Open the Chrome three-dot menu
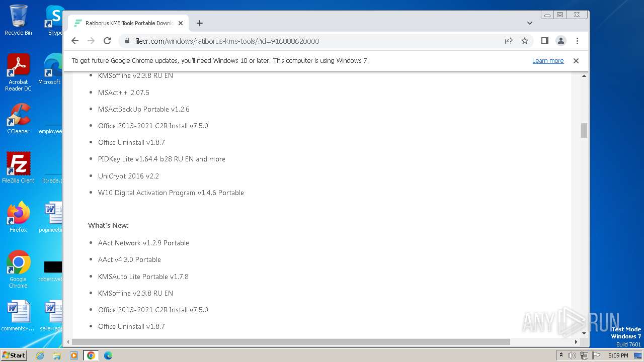Image resolution: width=644 pixels, height=362 pixels. (x=577, y=41)
